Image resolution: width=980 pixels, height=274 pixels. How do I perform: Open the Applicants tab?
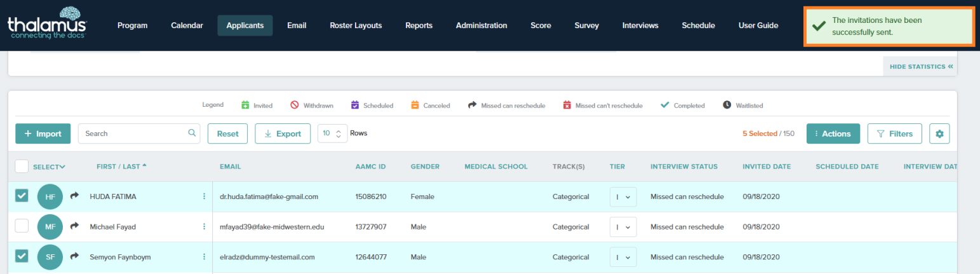pyautogui.click(x=245, y=25)
